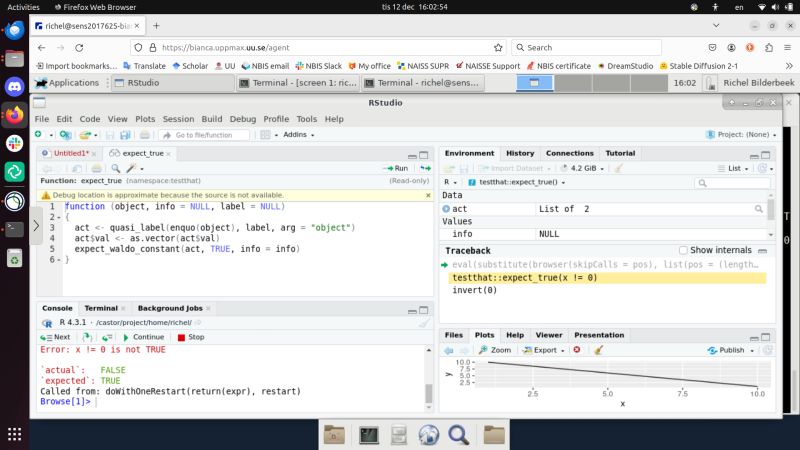Toggle the Show internals checkbox
This screenshot has height=450, width=800.
pos(683,250)
